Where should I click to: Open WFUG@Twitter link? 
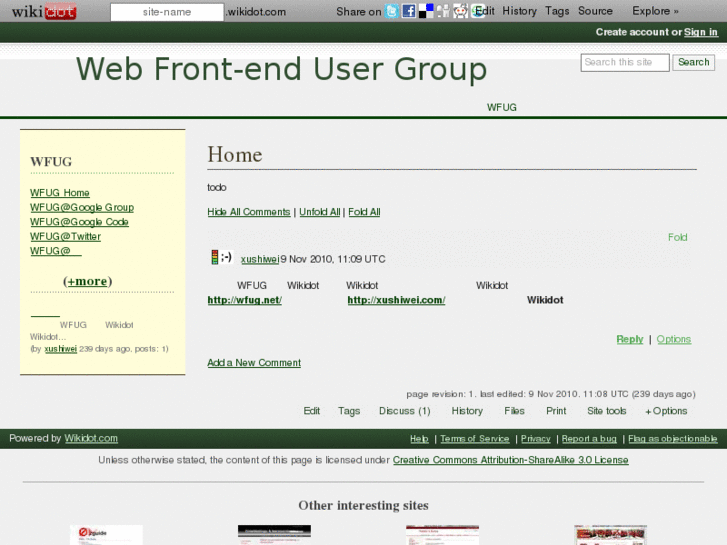point(65,237)
